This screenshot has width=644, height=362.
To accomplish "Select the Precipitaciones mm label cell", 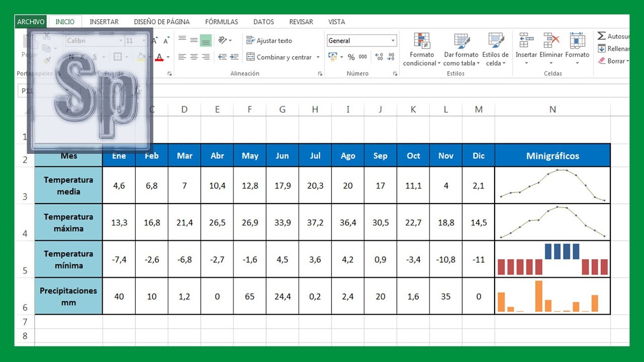I will (68, 296).
